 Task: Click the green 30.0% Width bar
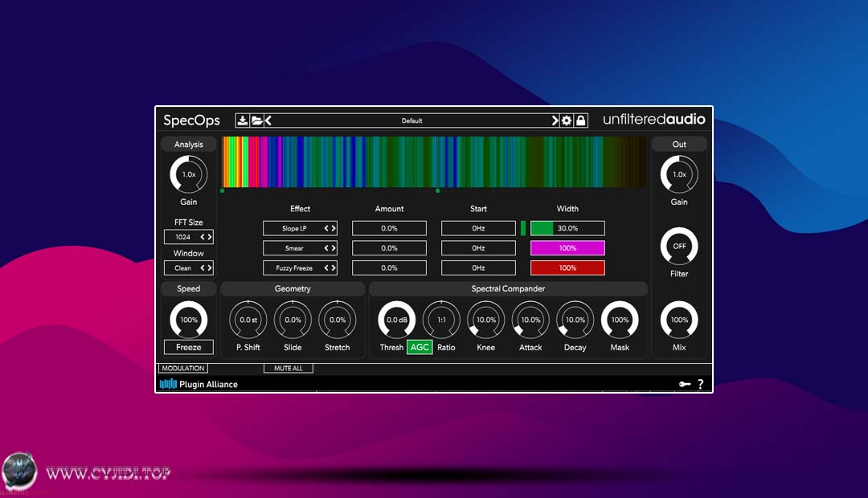point(567,228)
